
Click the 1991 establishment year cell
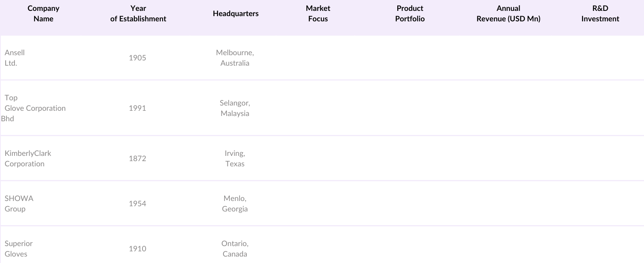click(137, 108)
